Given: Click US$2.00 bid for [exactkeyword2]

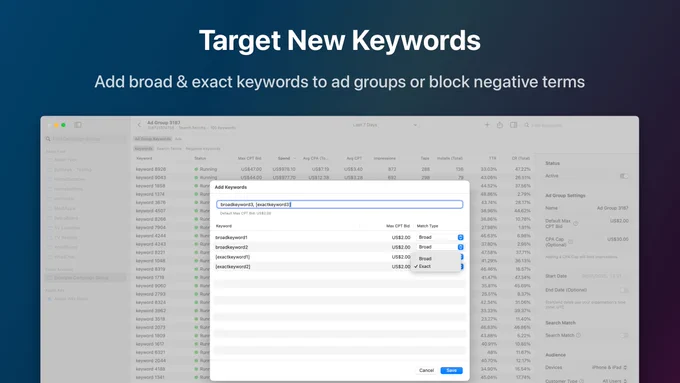Looking at the screenshot, I should click(x=401, y=266).
